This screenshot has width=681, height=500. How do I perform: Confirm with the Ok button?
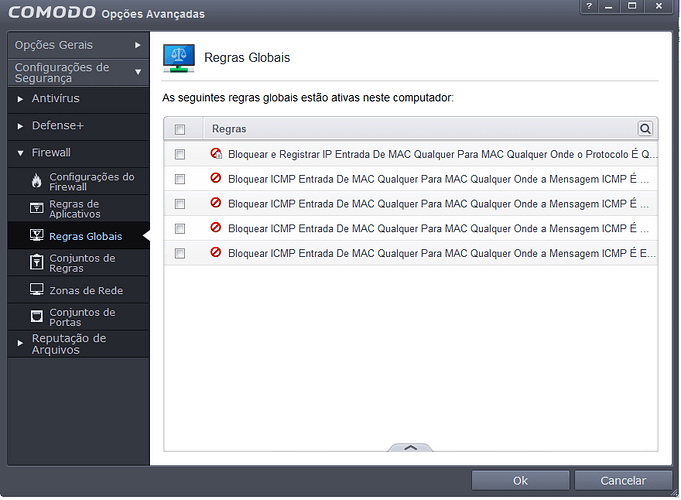point(520,480)
